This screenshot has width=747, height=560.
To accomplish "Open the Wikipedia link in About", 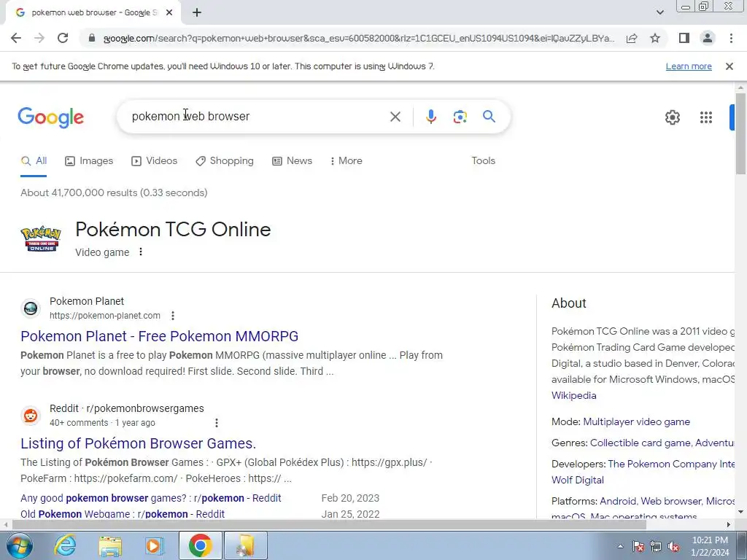I will pos(573,396).
